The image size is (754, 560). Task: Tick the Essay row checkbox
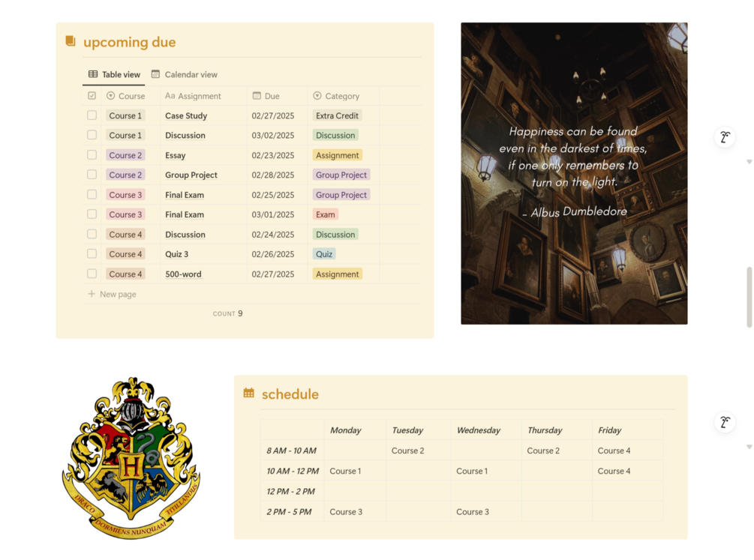(92, 154)
